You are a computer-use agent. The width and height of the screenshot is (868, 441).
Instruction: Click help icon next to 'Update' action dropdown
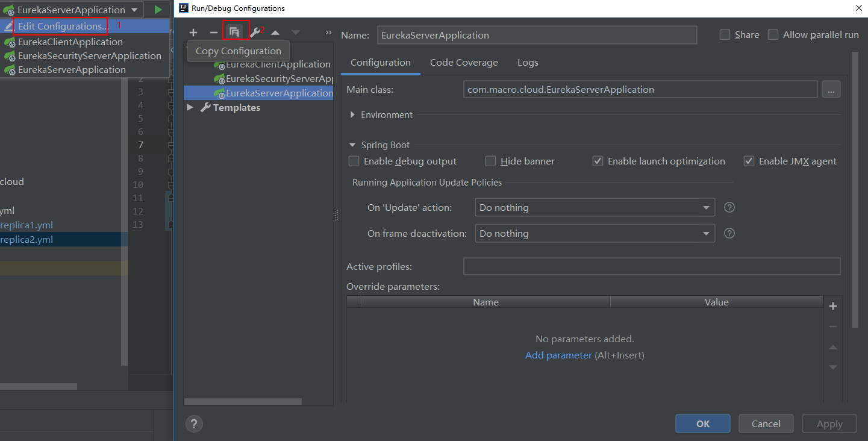pos(729,207)
